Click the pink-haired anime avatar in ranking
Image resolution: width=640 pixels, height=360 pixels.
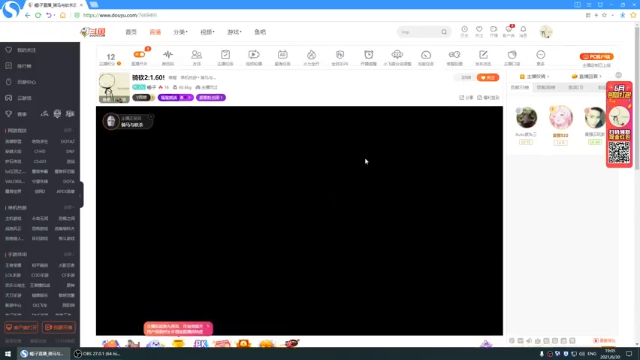(x=560, y=118)
